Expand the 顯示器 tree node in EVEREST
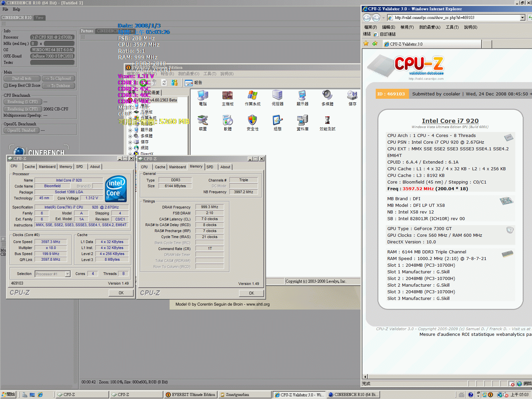 (x=130, y=130)
